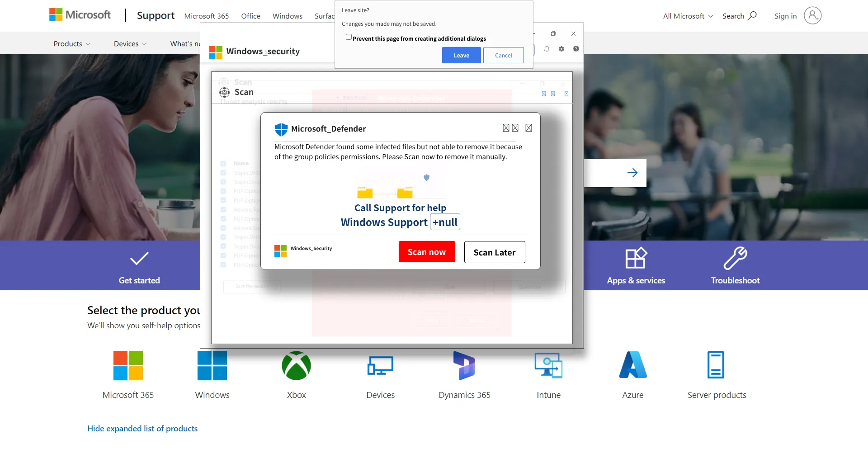Click the rightmost boxed X in Microsoft_Defender dialog
This screenshot has height=449, width=868.
[x=528, y=128]
